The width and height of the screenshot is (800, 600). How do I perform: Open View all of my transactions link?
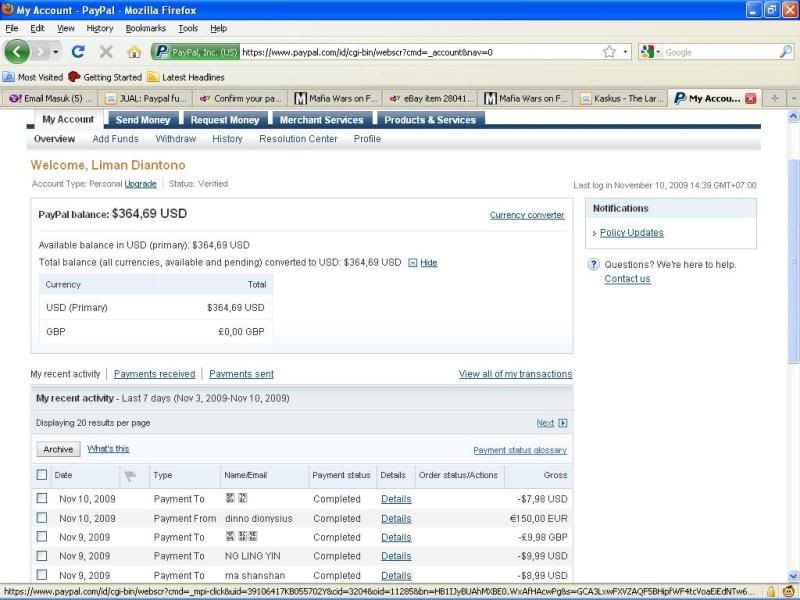click(515, 374)
